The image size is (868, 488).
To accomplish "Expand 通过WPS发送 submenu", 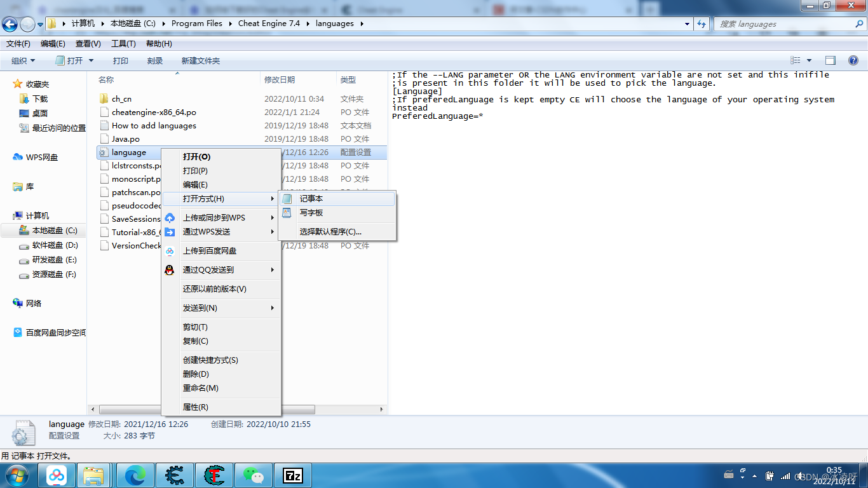I will (221, 232).
